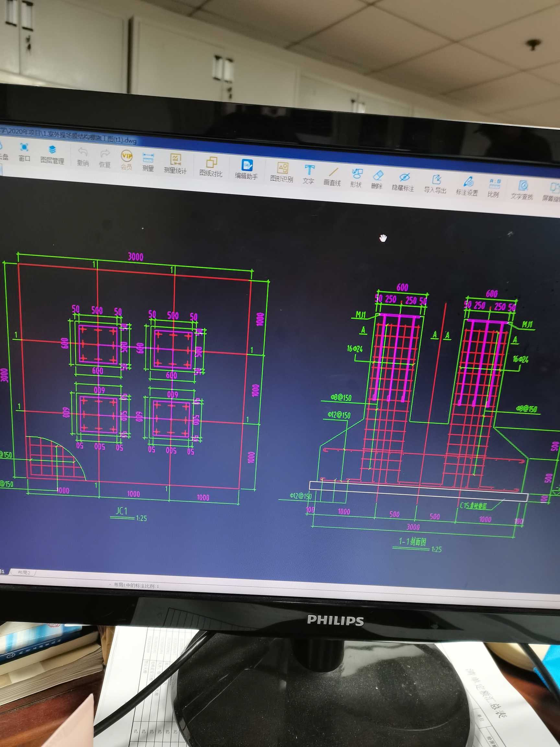Click the JC1 drawing title label
Image resolution: width=560 pixels, height=747 pixels.
click(122, 511)
